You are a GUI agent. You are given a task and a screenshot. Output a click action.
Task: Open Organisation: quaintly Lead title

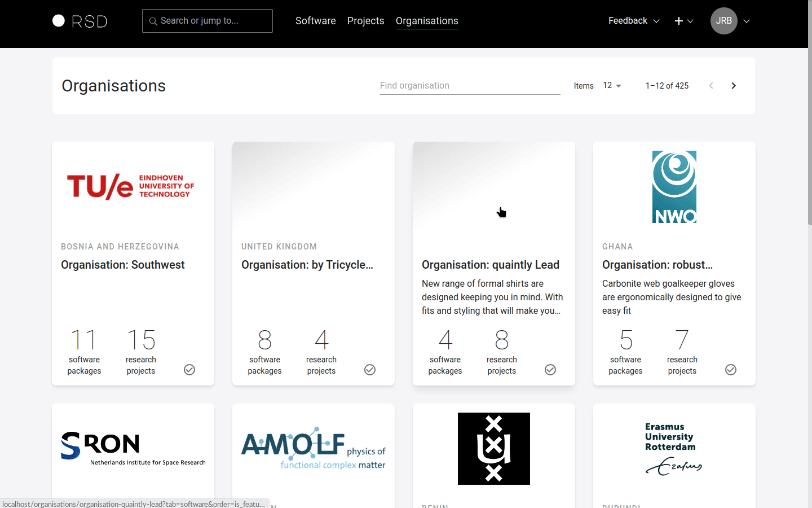(x=491, y=265)
